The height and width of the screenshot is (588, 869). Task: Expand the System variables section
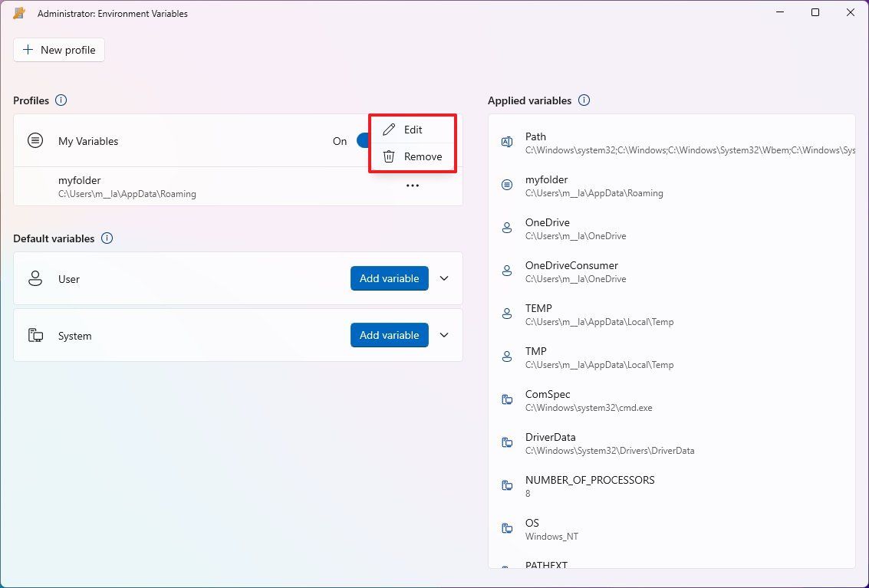443,335
